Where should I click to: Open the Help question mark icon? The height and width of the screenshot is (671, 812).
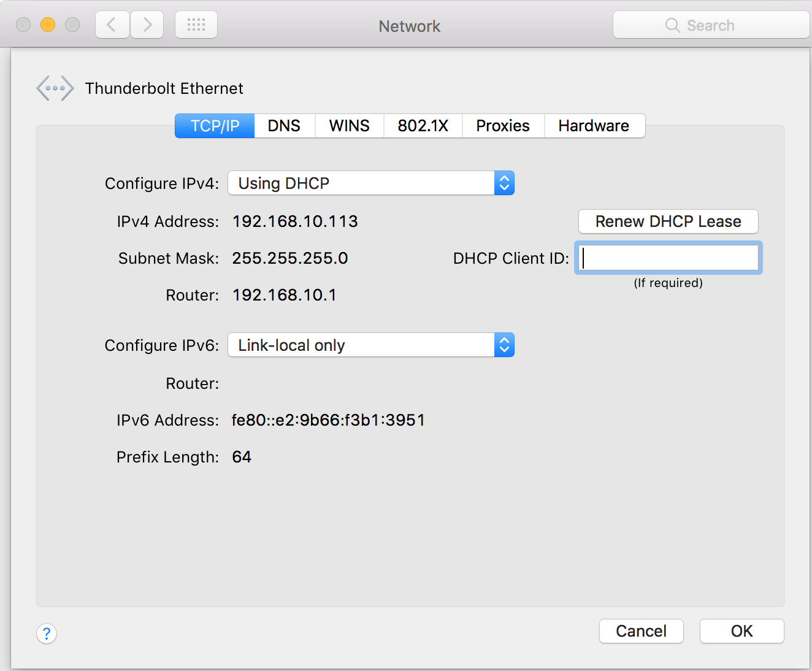pyautogui.click(x=47, y=634)
